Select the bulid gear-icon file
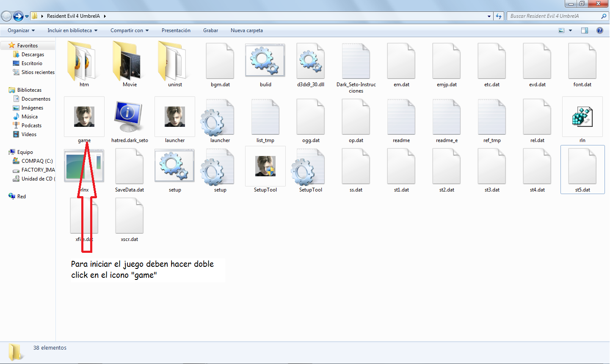The image size is (610, 364). 265,64
